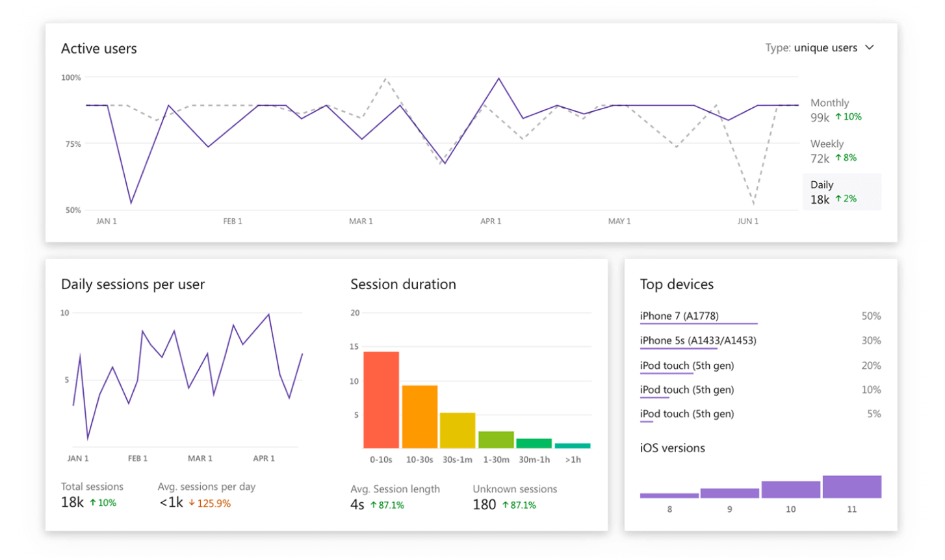Click the up arrow beside Unknown sessions 87.1%
The image size is (945, 560).
coord(506,505)
